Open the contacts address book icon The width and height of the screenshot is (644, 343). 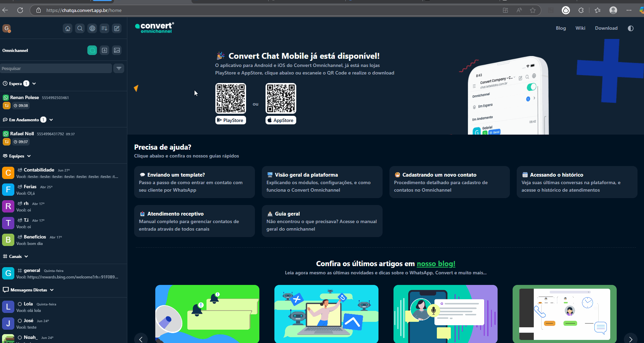point(104,50)
